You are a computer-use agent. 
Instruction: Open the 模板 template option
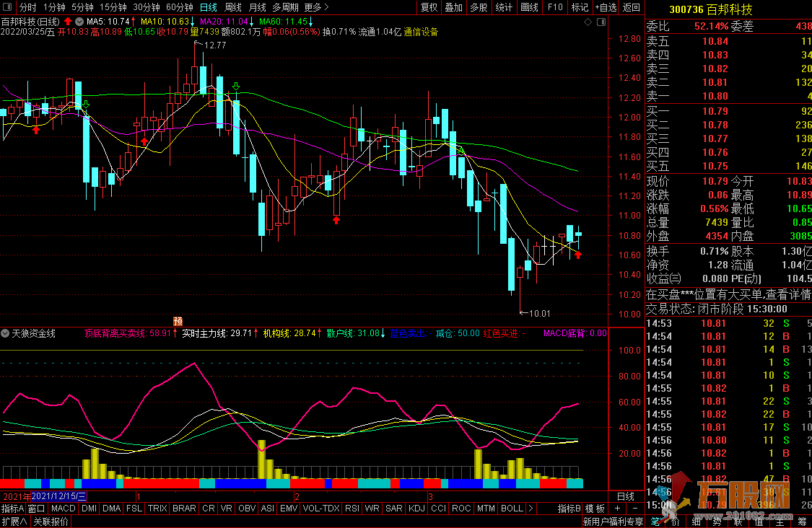tap(595, 509)
